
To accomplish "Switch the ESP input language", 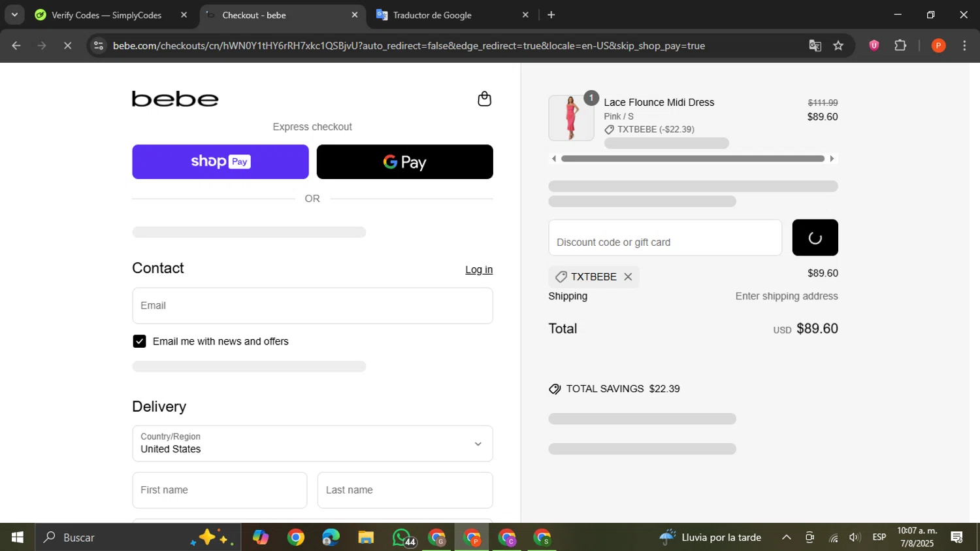I will coord(879,537).
